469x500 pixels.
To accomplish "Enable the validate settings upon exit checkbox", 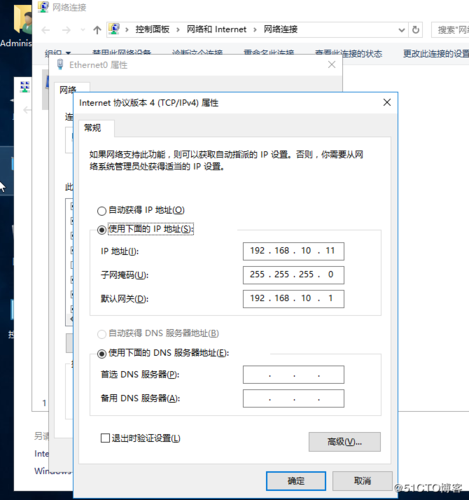I will [105, 438].
